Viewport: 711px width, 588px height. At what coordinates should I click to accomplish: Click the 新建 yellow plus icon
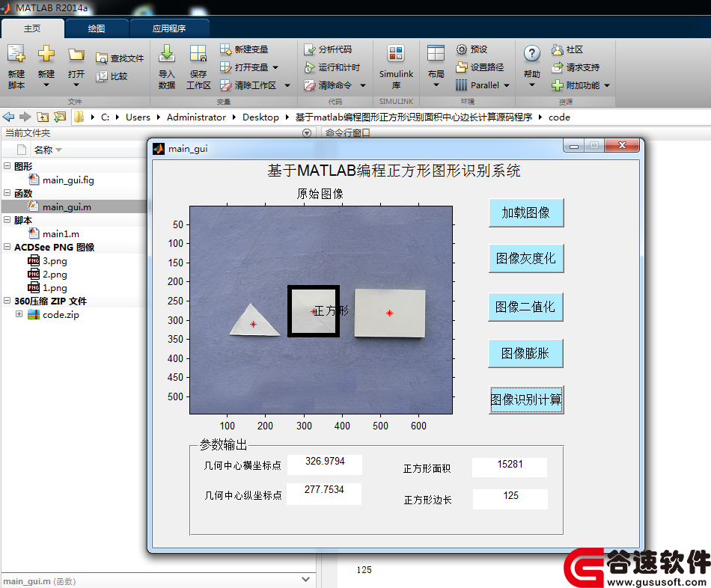(46, 54)
